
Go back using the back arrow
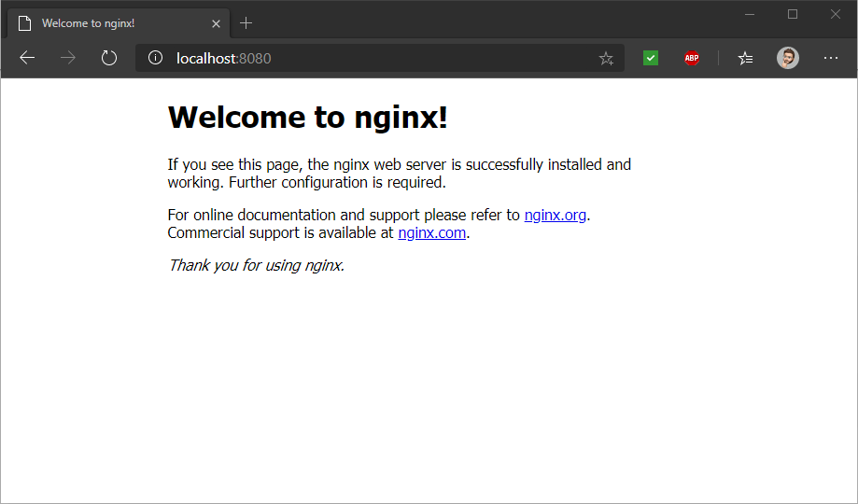point(27,58)
